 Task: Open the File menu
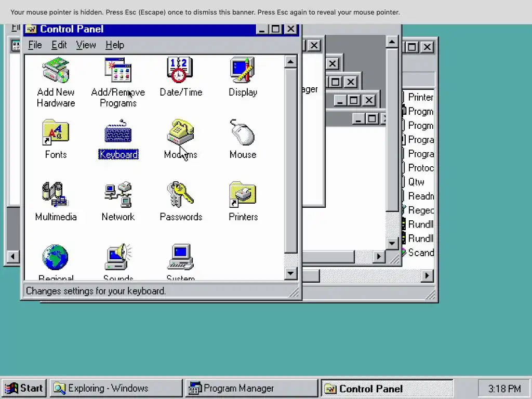(x=35, y=45)
